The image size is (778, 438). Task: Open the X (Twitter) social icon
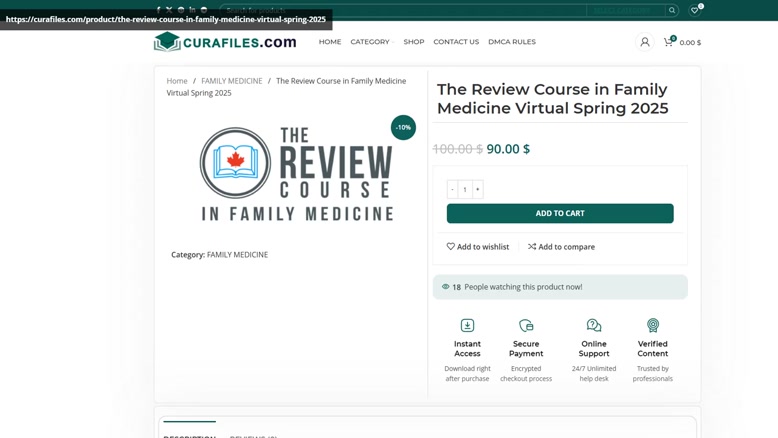[x=169, y=10]
